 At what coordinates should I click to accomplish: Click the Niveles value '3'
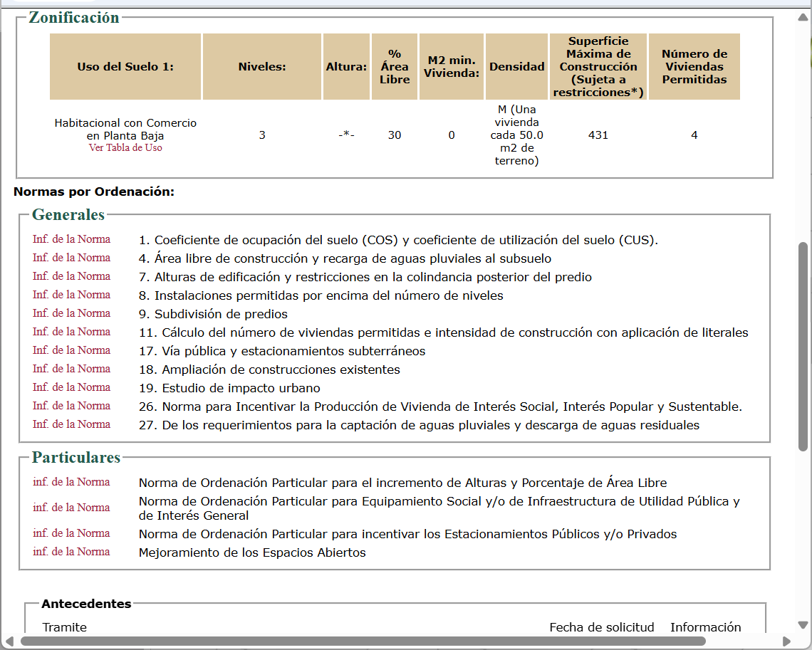[x=262, y=135]
